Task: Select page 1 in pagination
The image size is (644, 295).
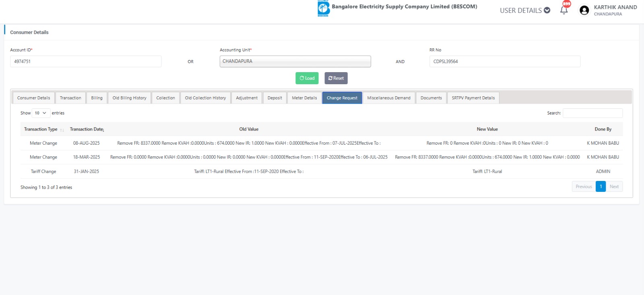Action: pos(601,187)
